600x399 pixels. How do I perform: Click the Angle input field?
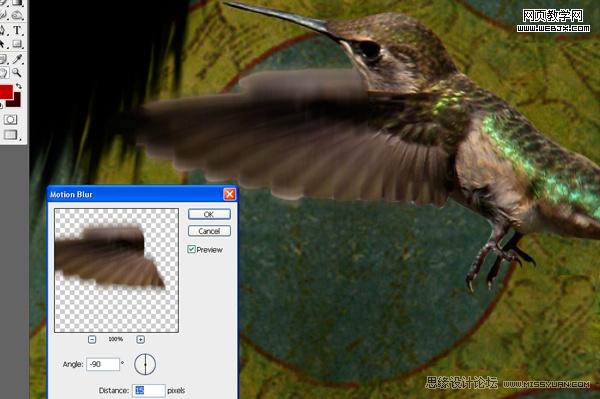click(103, 364)
